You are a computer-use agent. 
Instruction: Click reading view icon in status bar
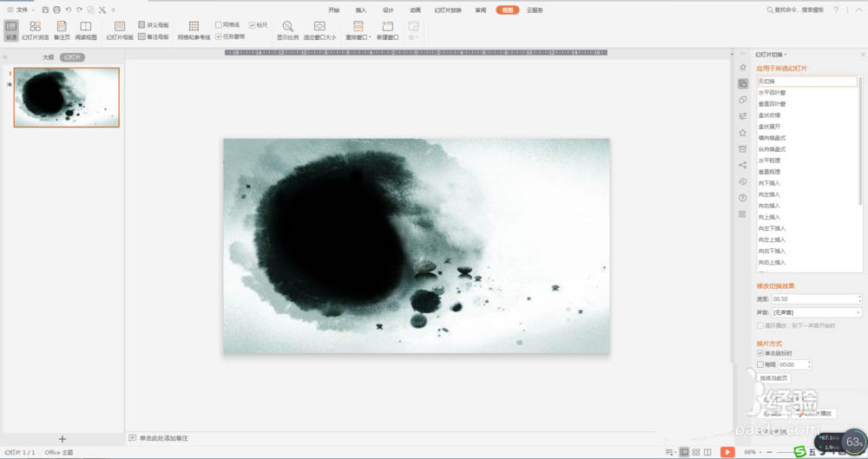(x=707, y=452)
